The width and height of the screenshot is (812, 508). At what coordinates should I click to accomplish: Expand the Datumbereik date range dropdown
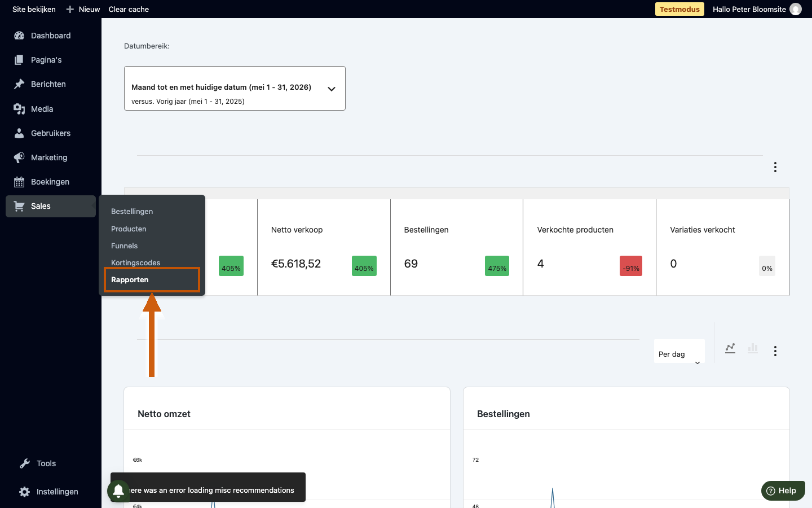pyautogui.click(x=235, y=89)
